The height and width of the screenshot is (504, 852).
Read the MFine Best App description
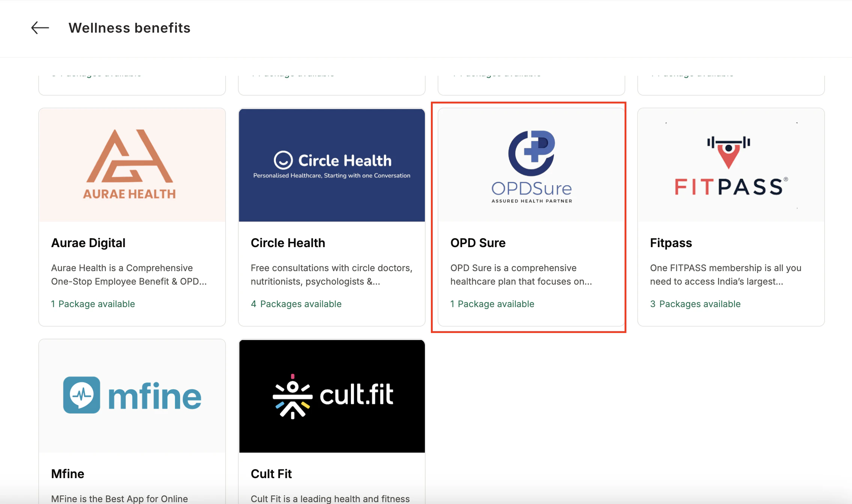119,499
